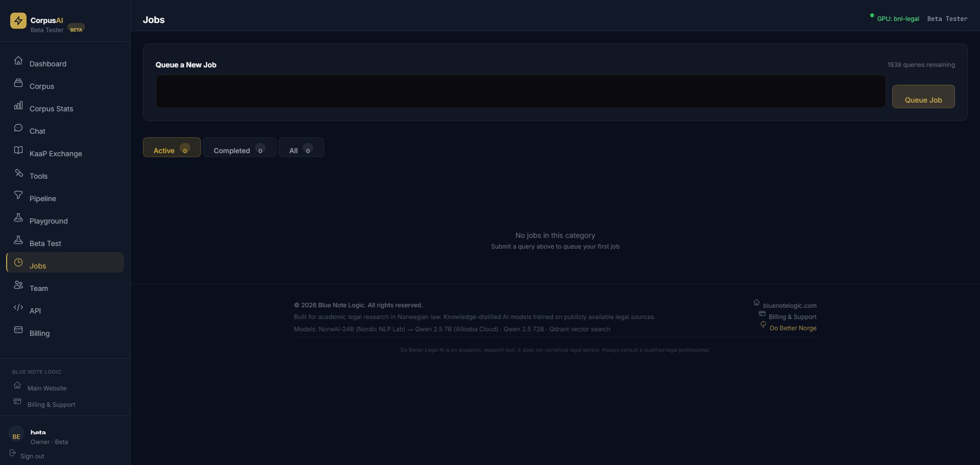This screenshot has height=465, width=980.
Task: Open the Team people icon
Action: click(x=18, y=285)
